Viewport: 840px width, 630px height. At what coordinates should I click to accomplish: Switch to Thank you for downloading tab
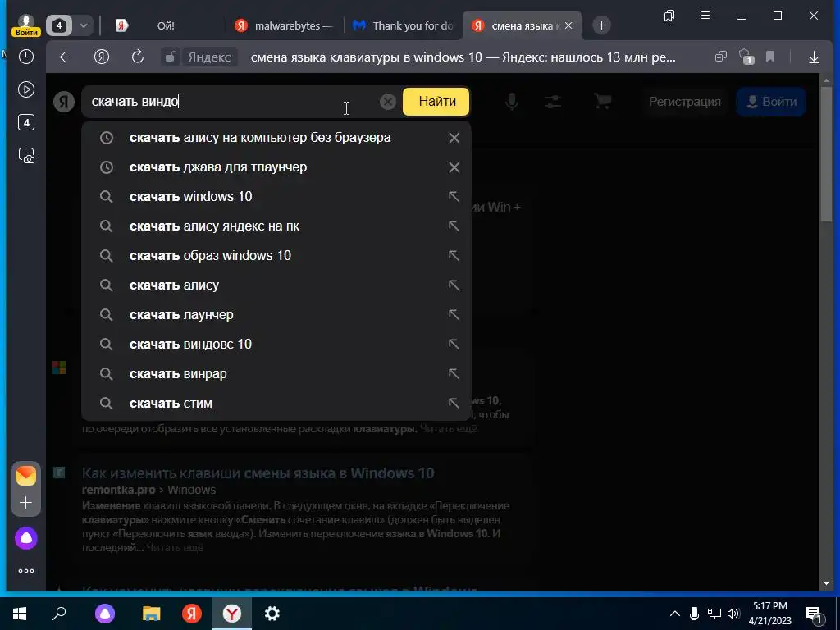click(x=404, y=25)
